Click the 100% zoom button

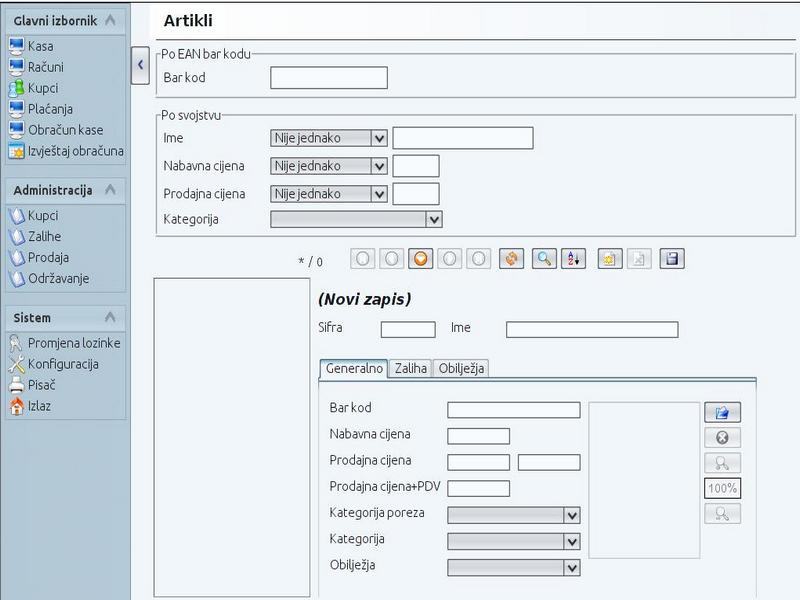click(x=722, y=488)
